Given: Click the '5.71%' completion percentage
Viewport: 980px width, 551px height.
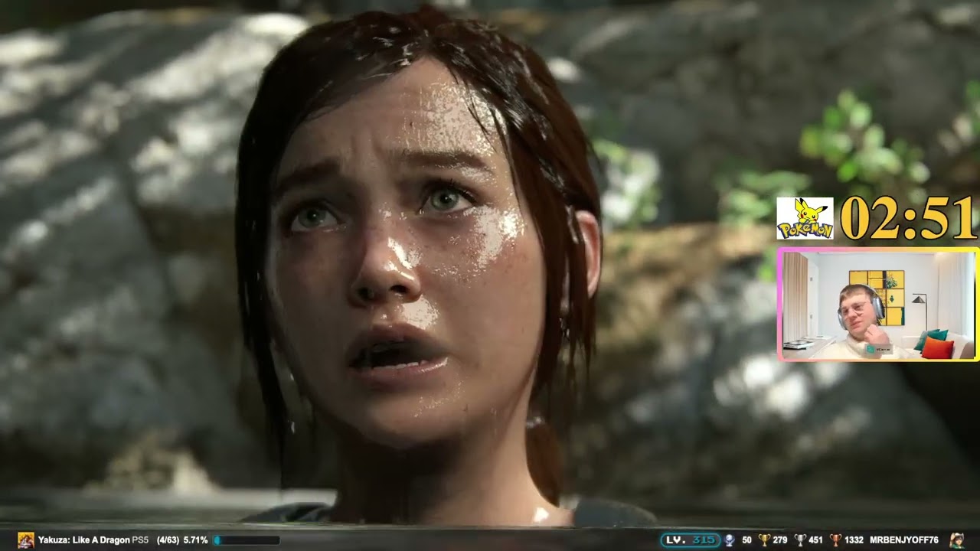Looking at the screenshot, I should coord(196,540).
